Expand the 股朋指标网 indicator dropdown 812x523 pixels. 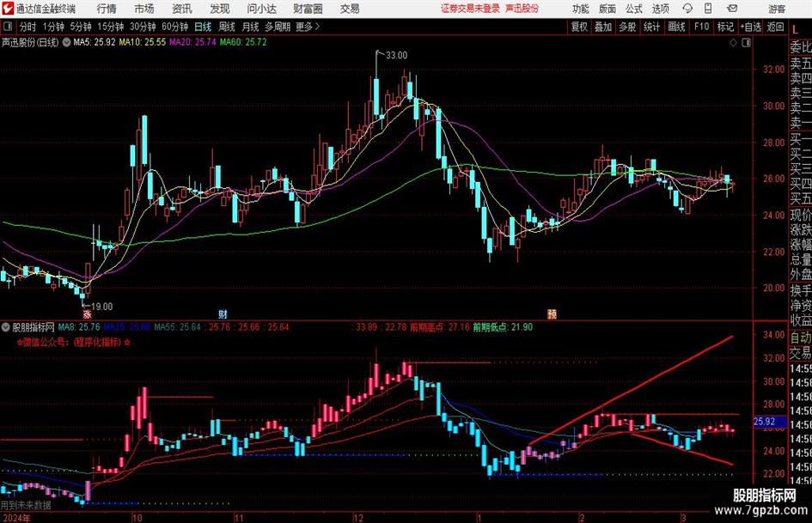6,327
